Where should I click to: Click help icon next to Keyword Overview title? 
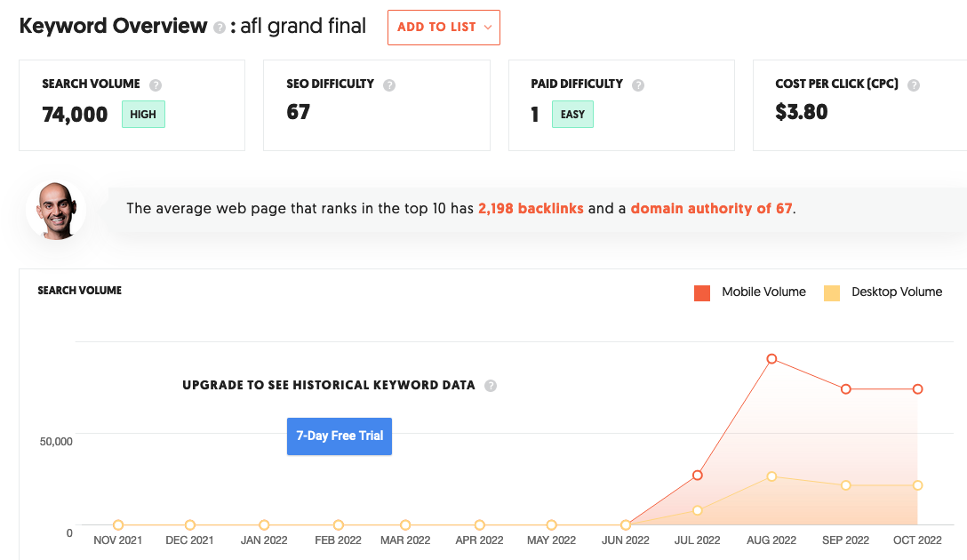220,28
